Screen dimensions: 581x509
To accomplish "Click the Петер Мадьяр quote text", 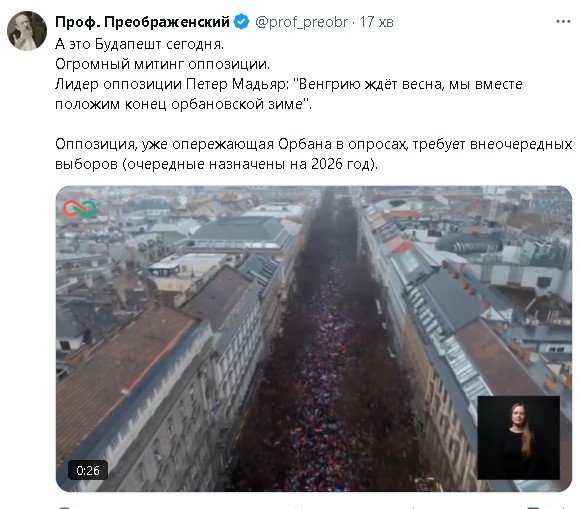I will (x=289, y=94).
